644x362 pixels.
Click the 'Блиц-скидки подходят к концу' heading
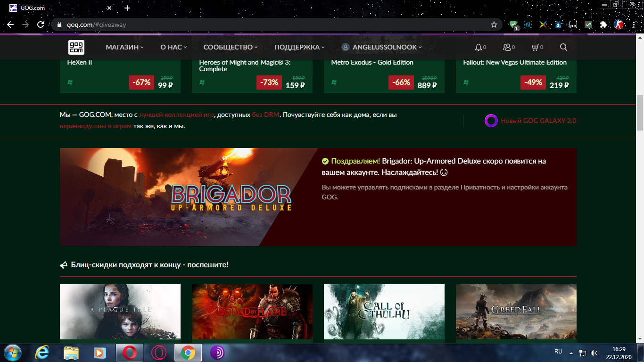click(149, 265)
